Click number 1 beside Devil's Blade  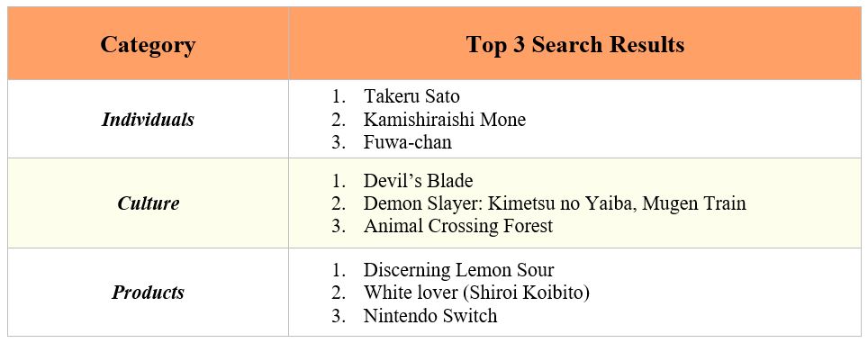coord(338,180)
